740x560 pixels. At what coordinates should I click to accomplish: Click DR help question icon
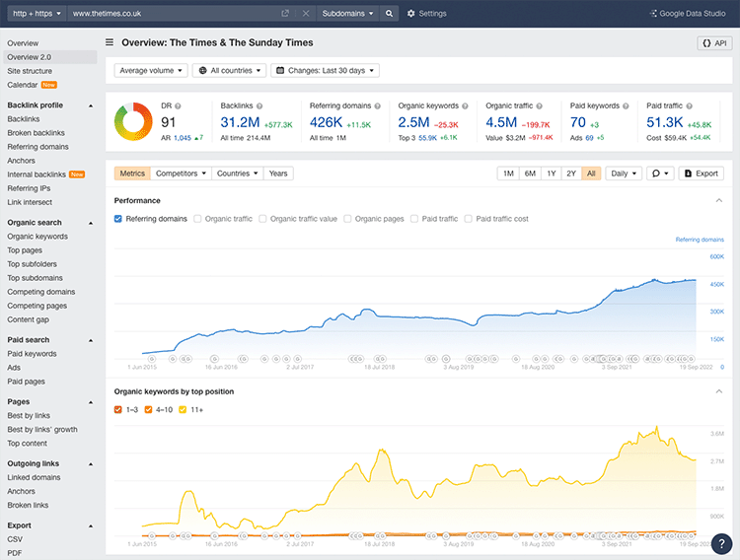click(x=178, y=106)
